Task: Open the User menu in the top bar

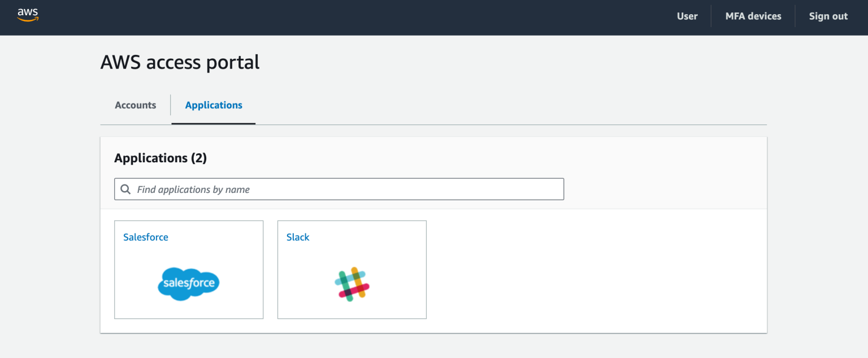Action: pos(687,16)
